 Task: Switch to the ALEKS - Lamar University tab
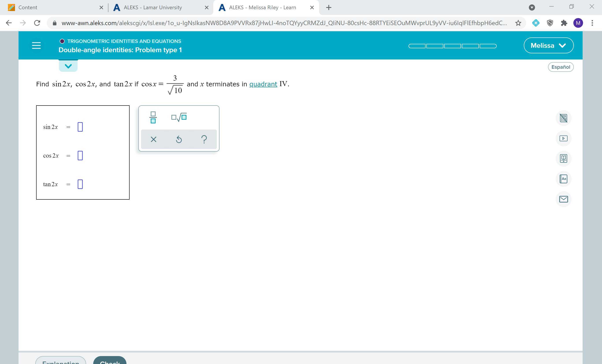153,7
